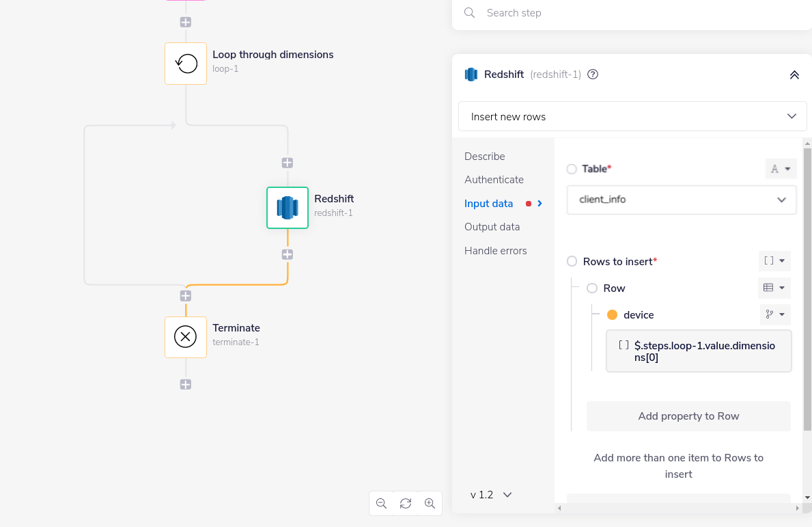Click the Loop through dimensions loop icon
Viewport: 812px width, 527px height.
pos(185,63)
